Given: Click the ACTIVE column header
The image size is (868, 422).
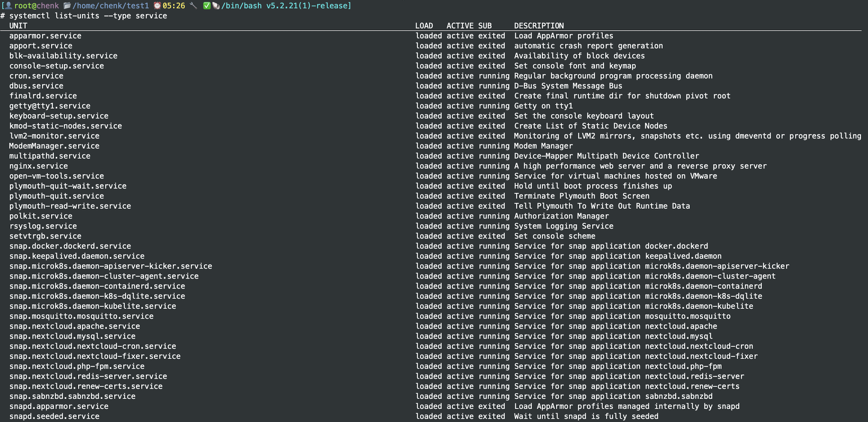Looking at the screenshot, I should coord(460,26).
